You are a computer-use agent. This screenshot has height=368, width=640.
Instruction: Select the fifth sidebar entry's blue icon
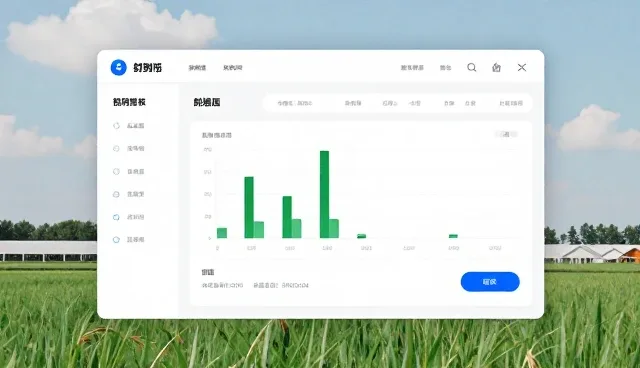pyautogui.click(x=116, y=217)
